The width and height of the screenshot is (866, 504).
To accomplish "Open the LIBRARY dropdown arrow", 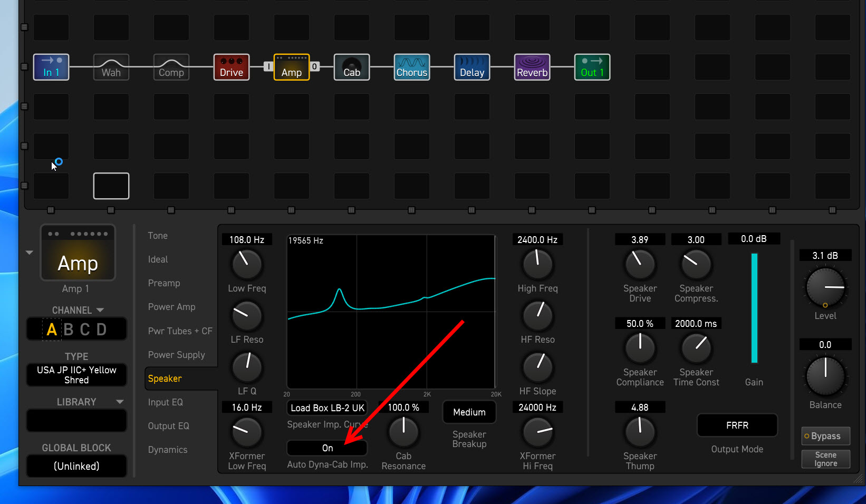I will coord(120,402).
